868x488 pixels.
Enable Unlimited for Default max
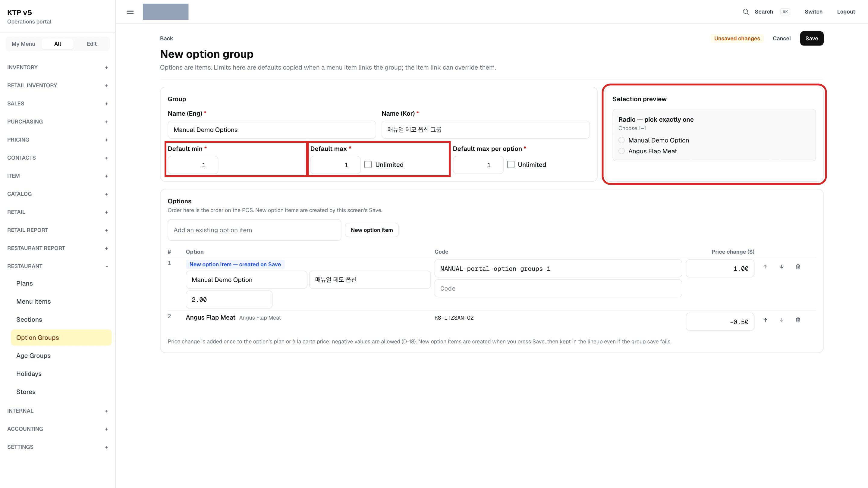point(368,165)
